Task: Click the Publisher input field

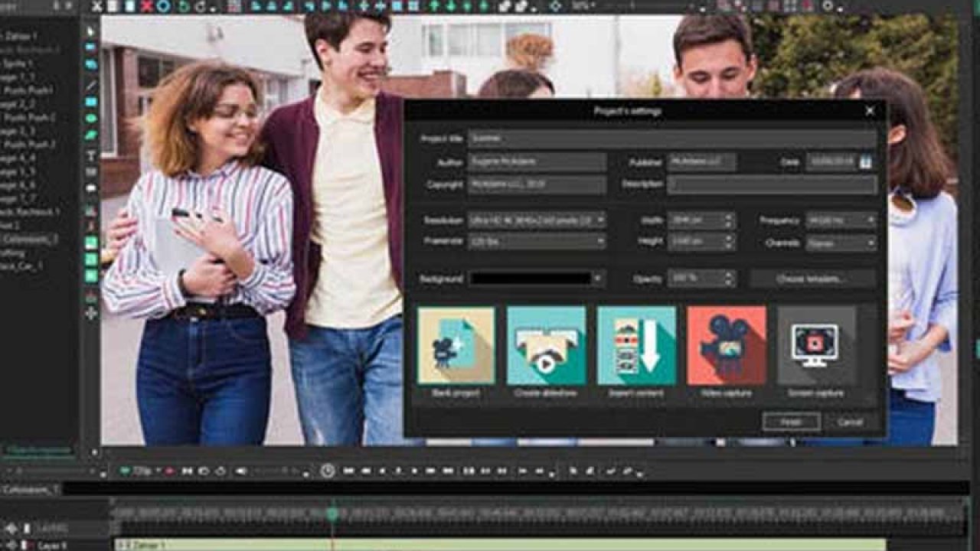Action: pyautogui.click(x=702, y=162)
